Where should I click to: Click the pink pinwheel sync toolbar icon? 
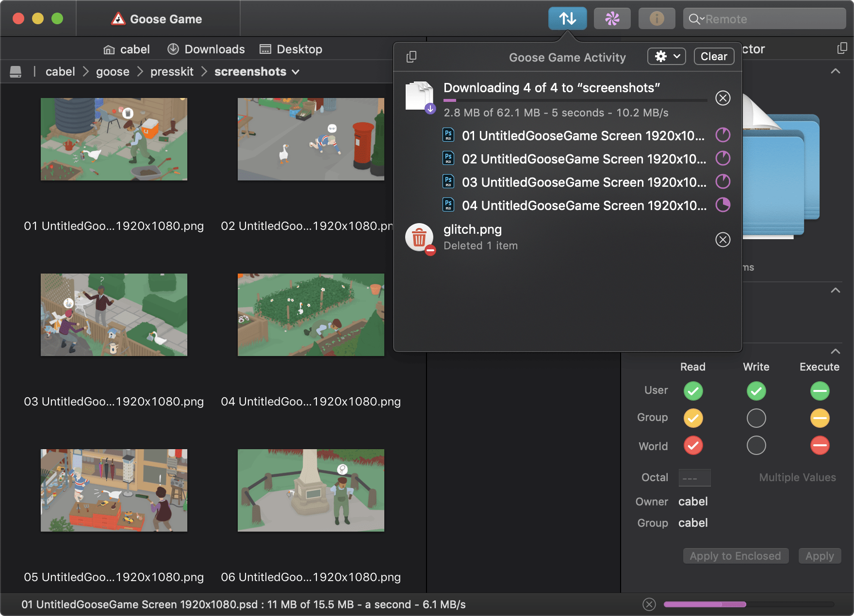tap(612, 19)
